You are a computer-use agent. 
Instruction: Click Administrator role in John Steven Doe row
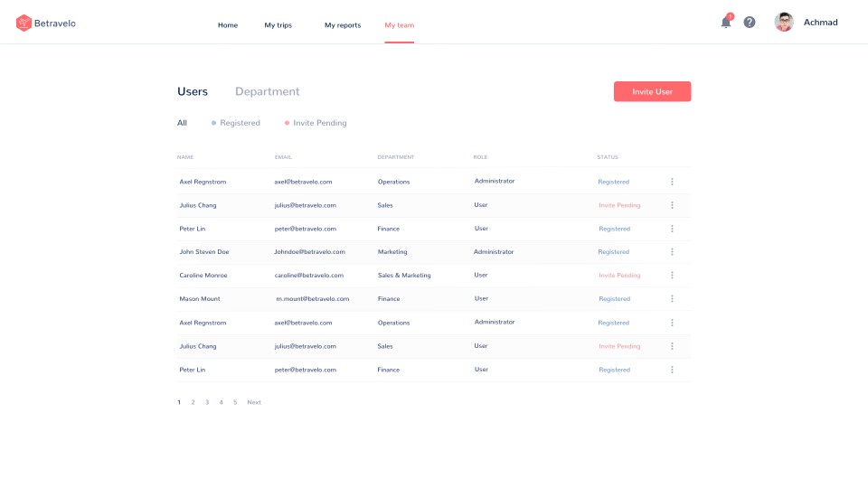coord(494,252)
